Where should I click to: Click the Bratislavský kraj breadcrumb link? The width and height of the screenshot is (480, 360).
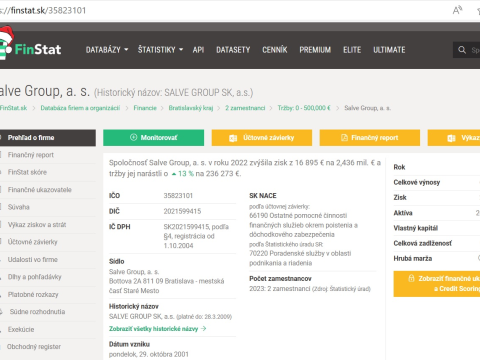191,108
